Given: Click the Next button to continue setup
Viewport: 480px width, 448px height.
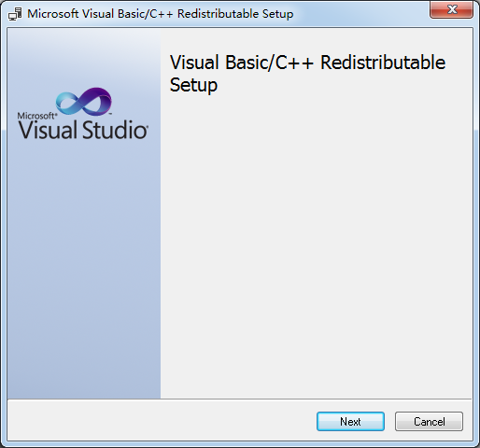Looking at the screenshot, I should [x=350, y=422].
